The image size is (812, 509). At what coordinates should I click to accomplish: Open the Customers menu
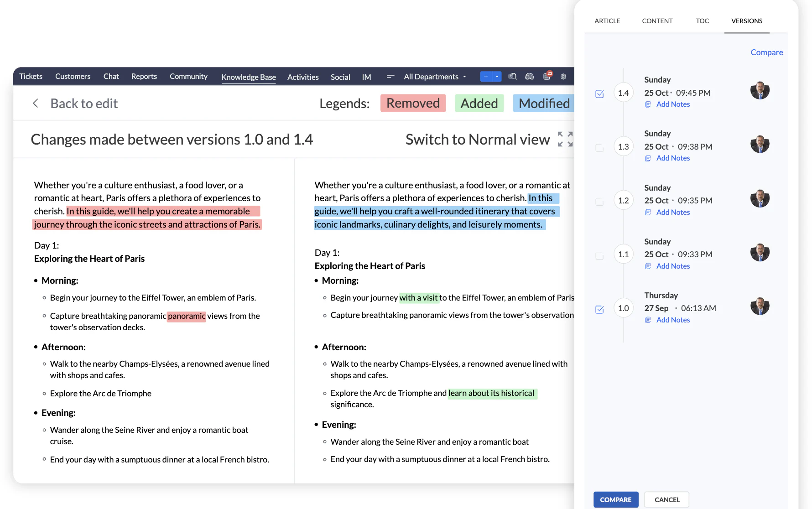[x=73, y=76]
